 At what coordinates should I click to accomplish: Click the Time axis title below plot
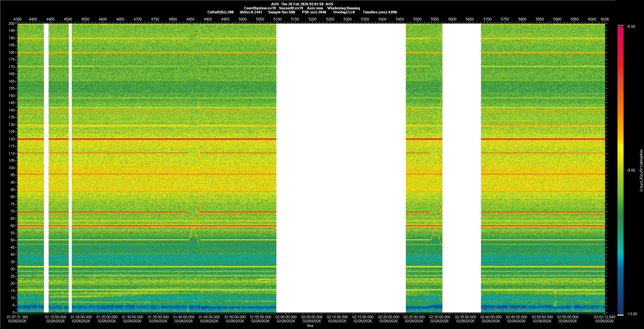tap(310, 326)
